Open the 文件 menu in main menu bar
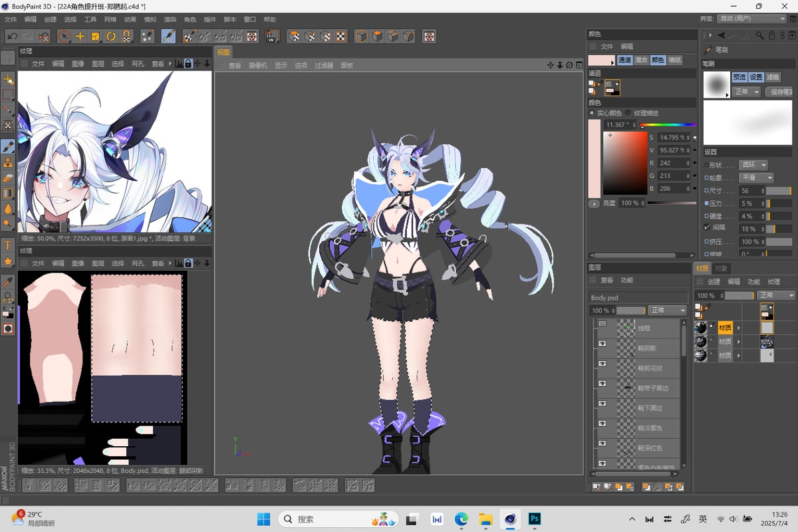This screenshot has width=798, height=532. click(x=11, y=20)
